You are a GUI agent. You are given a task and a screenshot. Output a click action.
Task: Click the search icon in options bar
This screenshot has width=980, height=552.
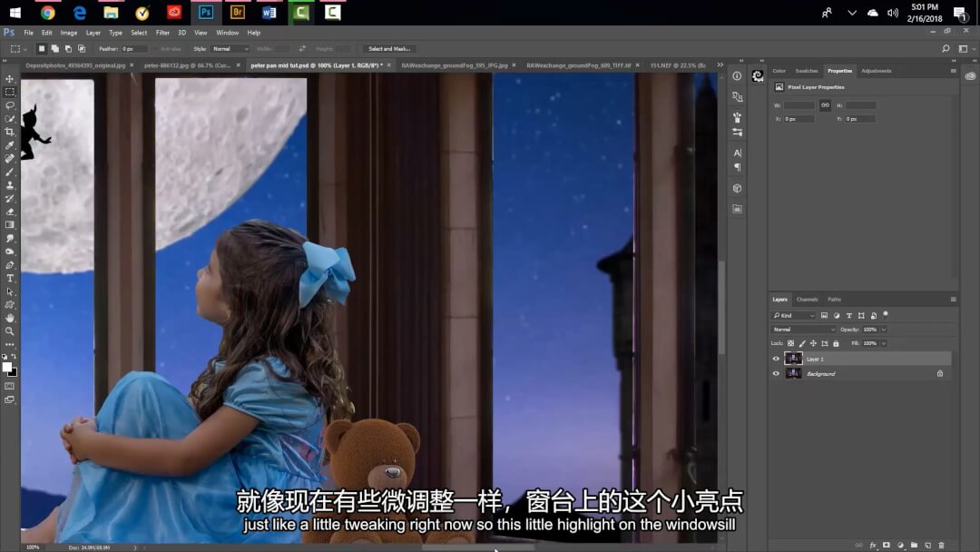click(946, 49)
